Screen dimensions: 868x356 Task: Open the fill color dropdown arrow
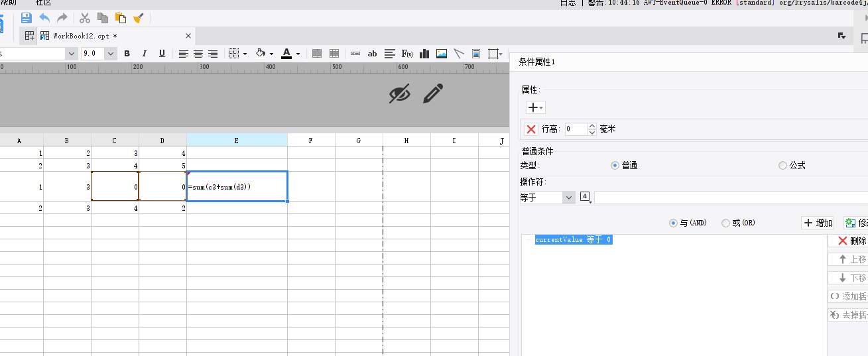(x=272, y=54)
